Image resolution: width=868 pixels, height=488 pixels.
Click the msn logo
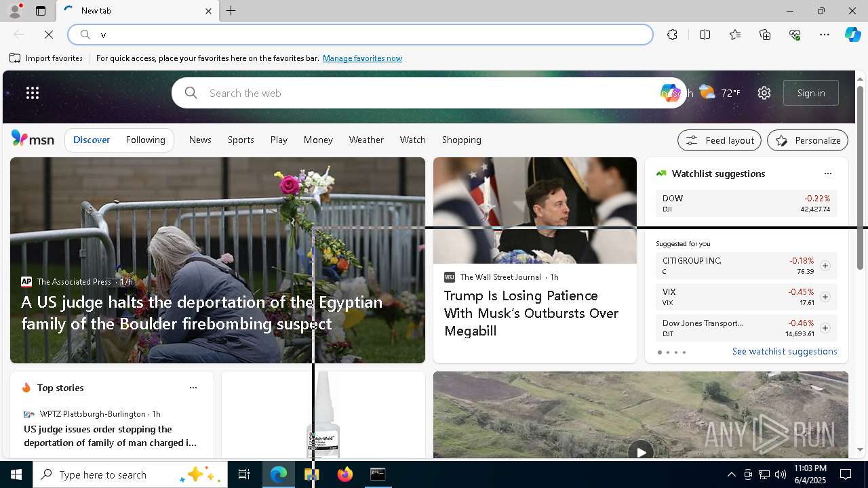[x=33, y=139]
